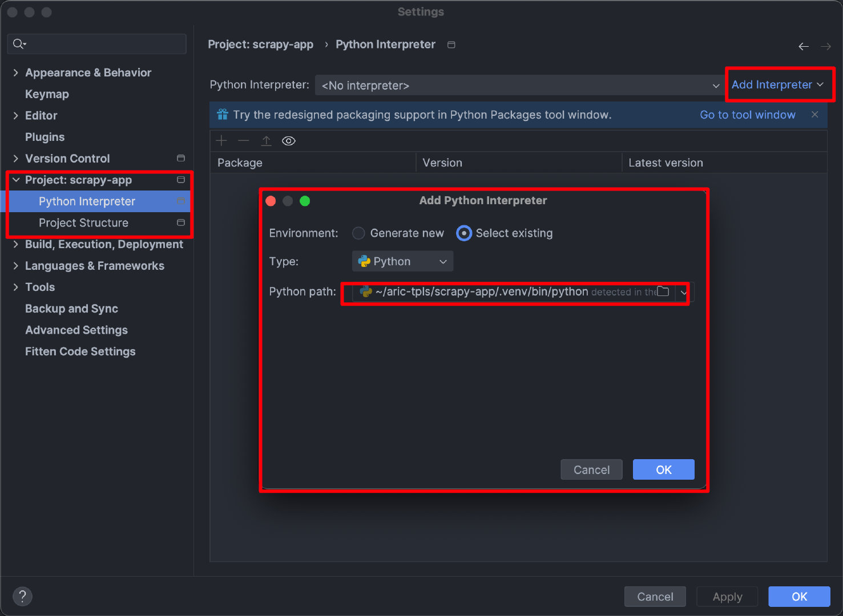Click the remove package minus icon
The height and width of the screenshot is (616, 843).
[x=244, y=141]
